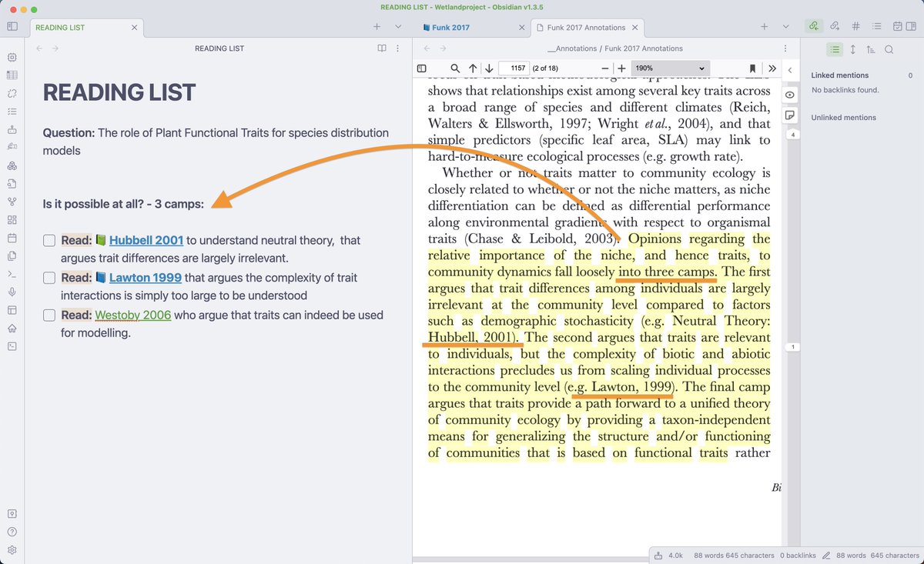Viewport: 924px width, 564px height.
Task: Open the Outline panel icon
Action: (x=876, y=27)
